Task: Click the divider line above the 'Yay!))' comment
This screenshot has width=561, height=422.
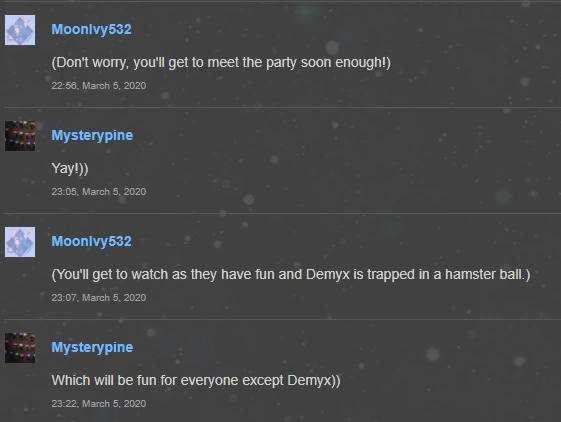Action: click(x=283, y=107)
